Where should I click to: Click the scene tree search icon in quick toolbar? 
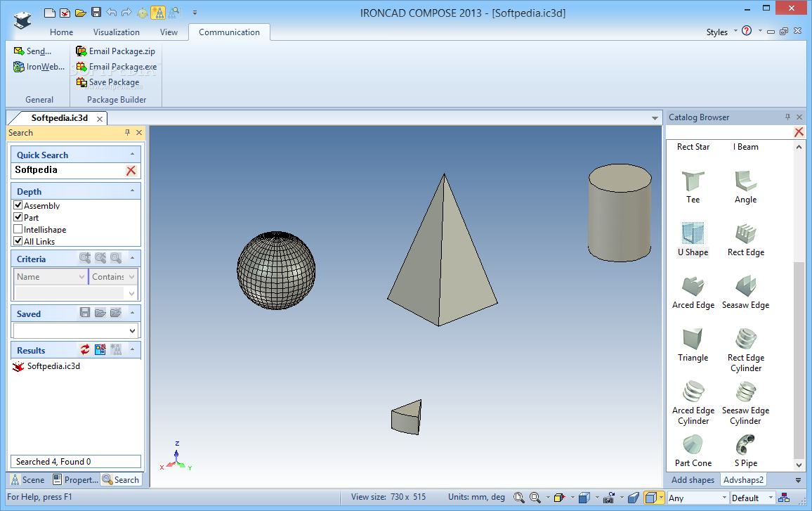coord(174,13)
